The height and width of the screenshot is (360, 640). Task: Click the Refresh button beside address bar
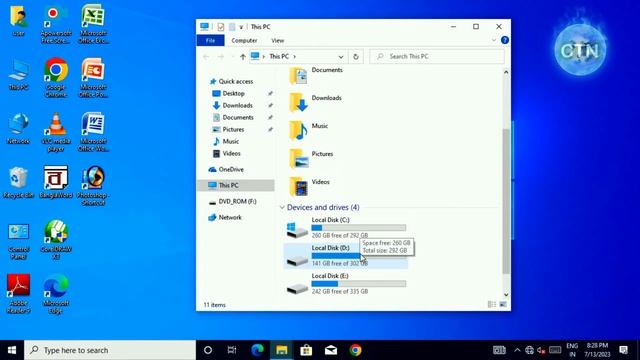click(x=356, y=57)
